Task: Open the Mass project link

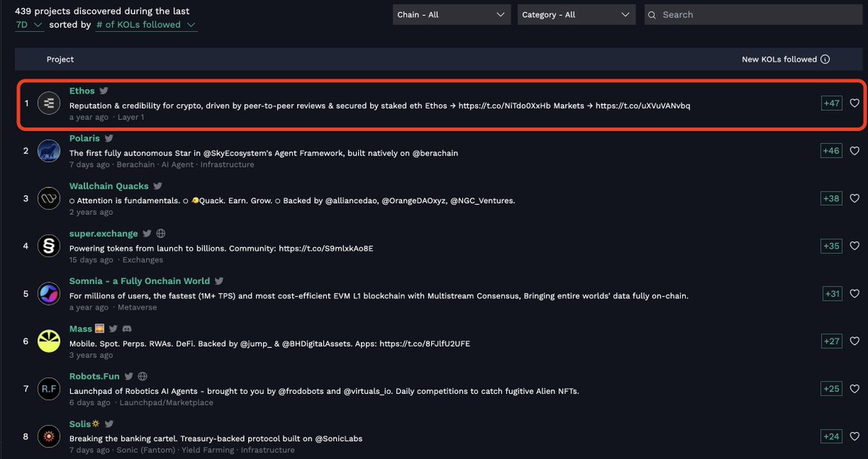Action: 81,329
